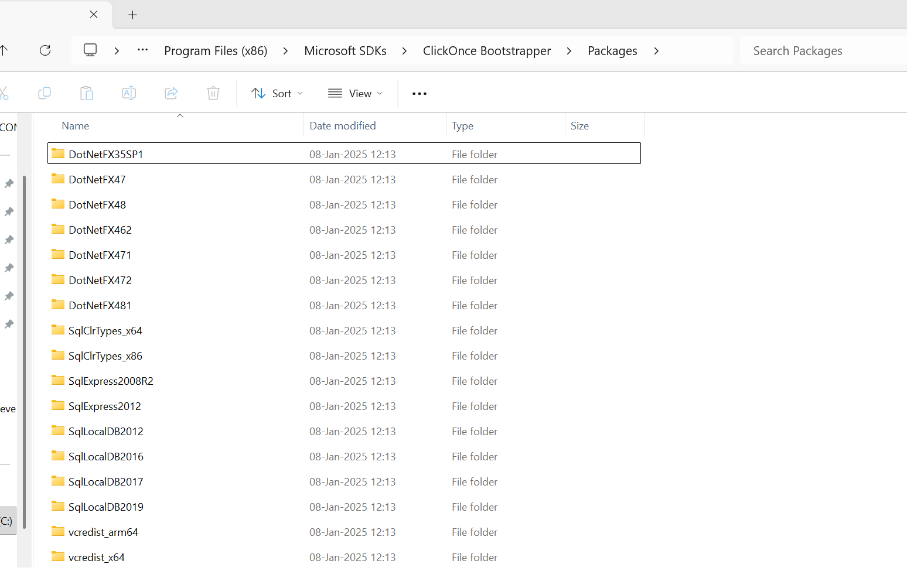Select the SqlLocalDB2012 folder
Viewport: 907px width, 588px height.
pyautogui.click(x=344, y=431)
